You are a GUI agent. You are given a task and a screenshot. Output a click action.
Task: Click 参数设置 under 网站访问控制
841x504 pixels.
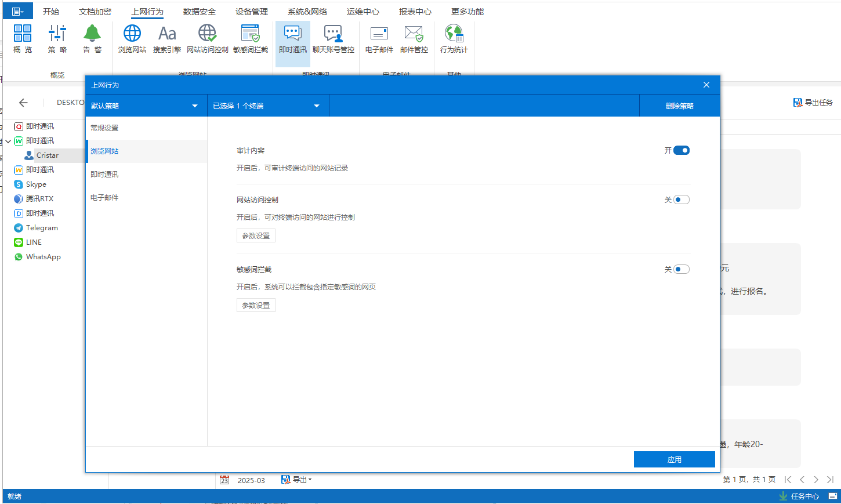(x=256, y=236)
